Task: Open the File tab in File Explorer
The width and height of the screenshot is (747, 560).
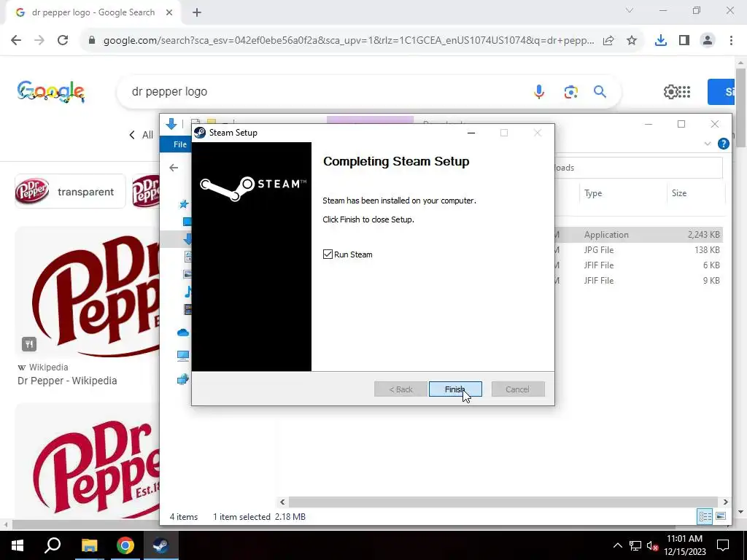Action: pos(180,144)
